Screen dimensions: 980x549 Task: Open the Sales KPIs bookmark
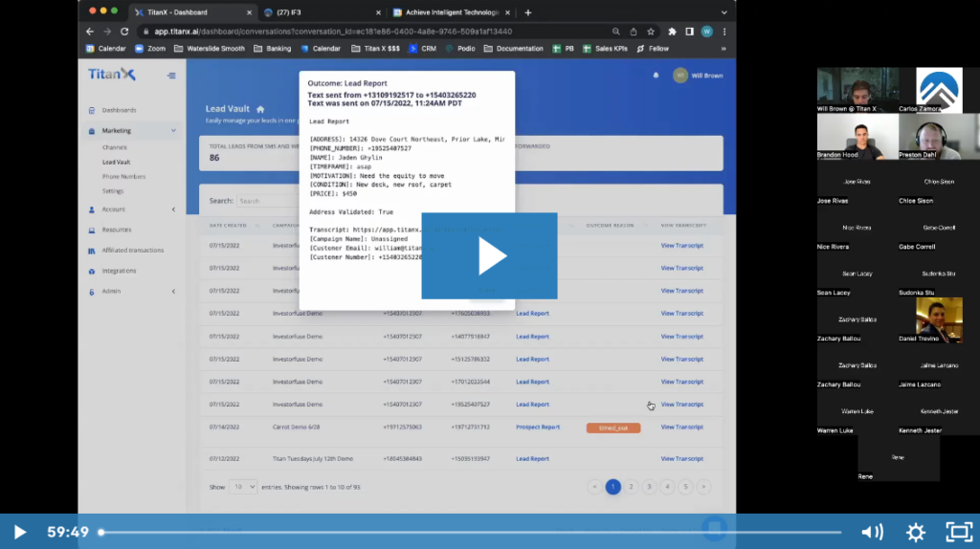605,49
